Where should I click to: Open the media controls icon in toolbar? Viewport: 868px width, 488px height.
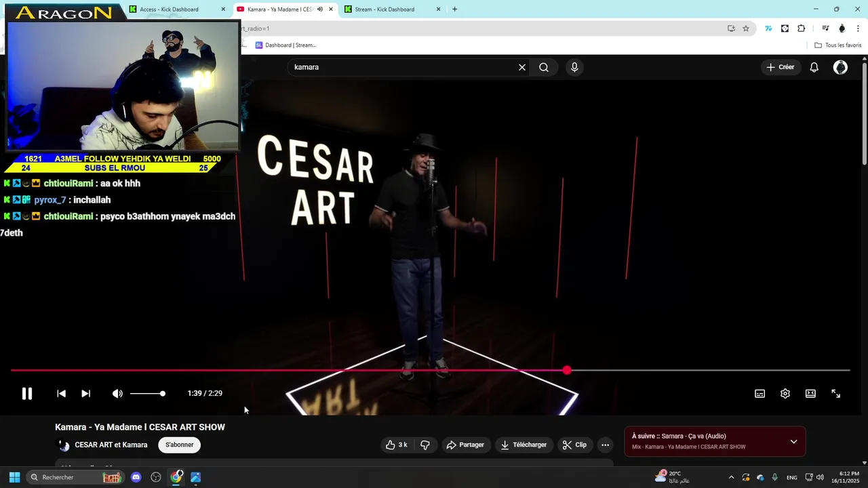825,28
